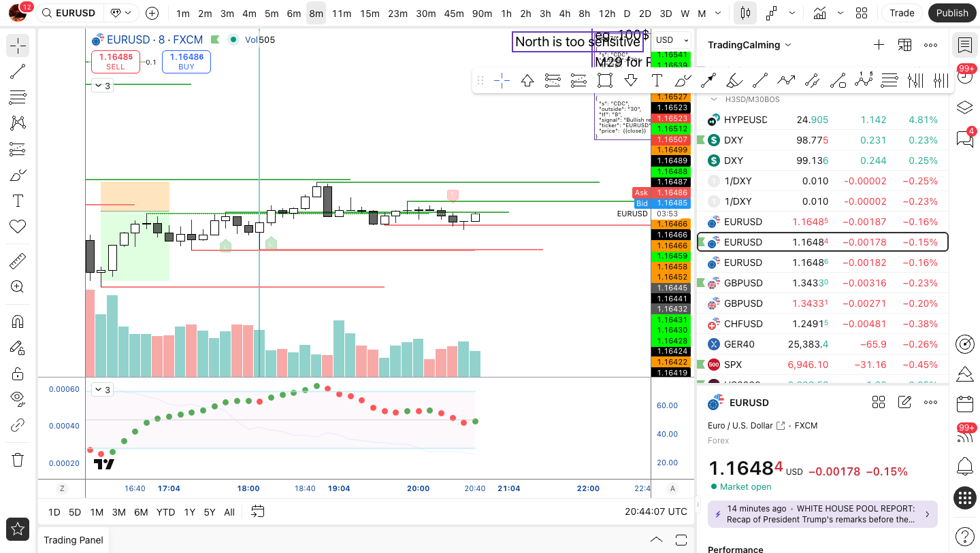980x553 pixels.
Task: Toggle Hide all drawings eye
Action: click(x=18, y=399)
